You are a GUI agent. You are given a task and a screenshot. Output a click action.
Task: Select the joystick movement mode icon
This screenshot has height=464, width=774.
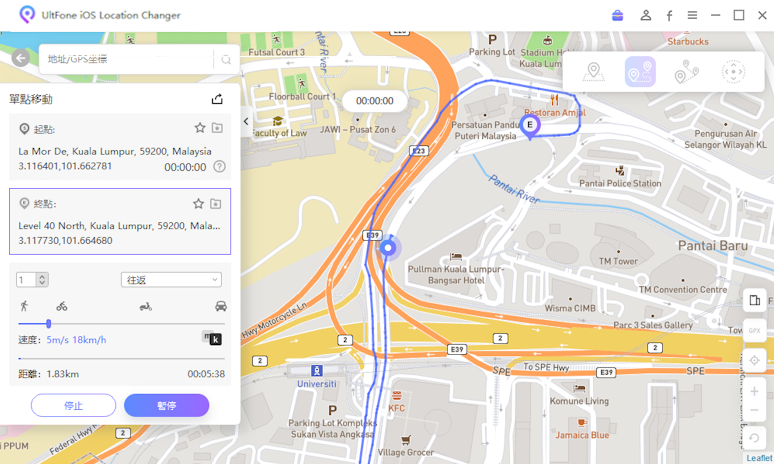point(733,72)
